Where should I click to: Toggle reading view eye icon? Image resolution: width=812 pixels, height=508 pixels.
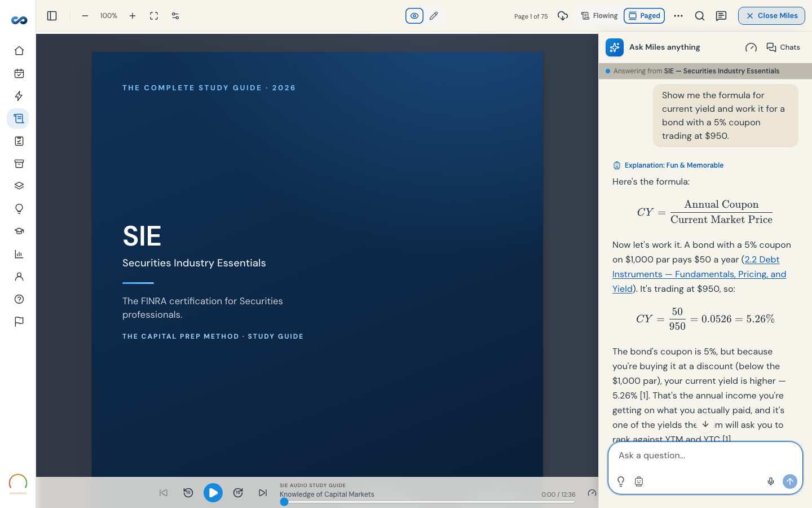pos(414,16)
